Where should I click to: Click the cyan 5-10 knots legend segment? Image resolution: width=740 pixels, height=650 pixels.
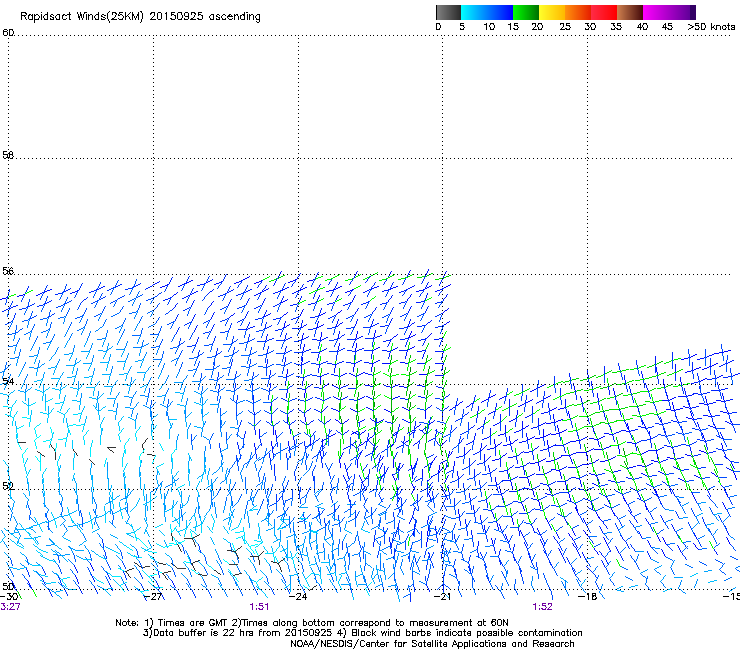[474, 12]
